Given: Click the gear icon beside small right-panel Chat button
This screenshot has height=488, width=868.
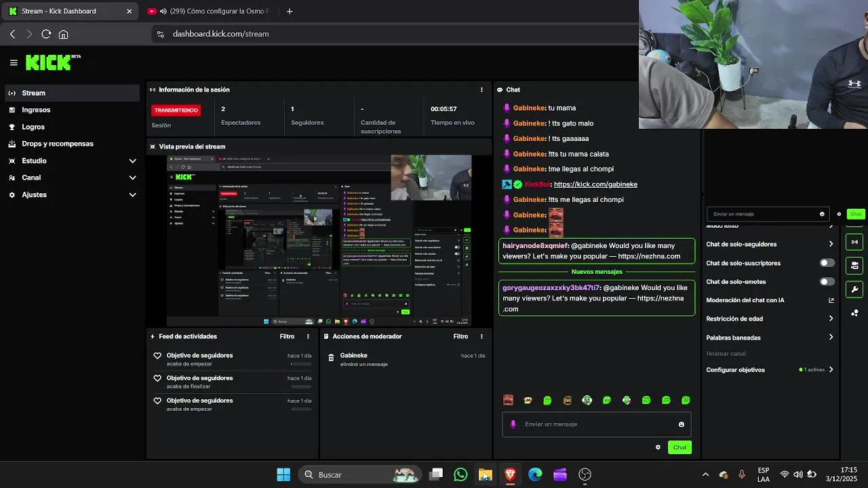Looking at the screenshot, I should [839, 214].
